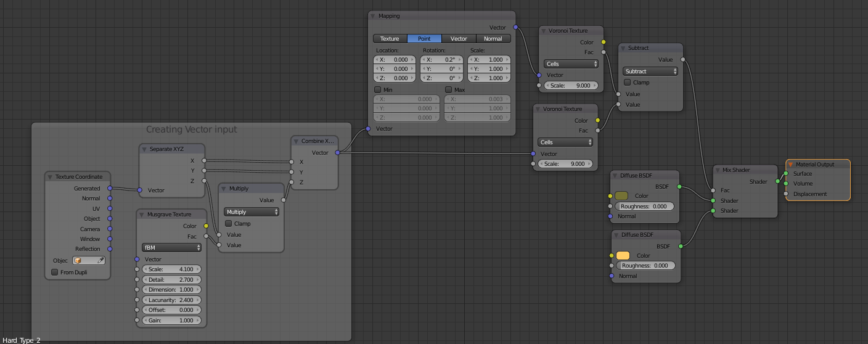The image size is (868, 344).
Task: Open the Subtract operation dropdown
Action: coord(650,71)
